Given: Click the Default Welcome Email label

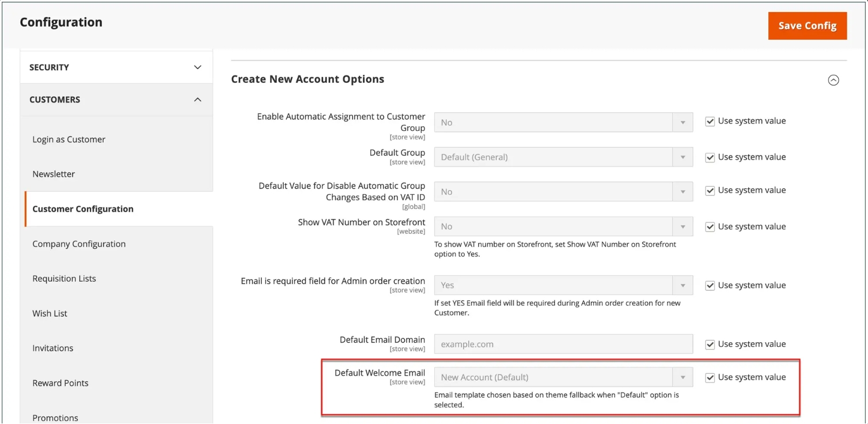Looking at the screenshot, I should [x=380, y=373].
